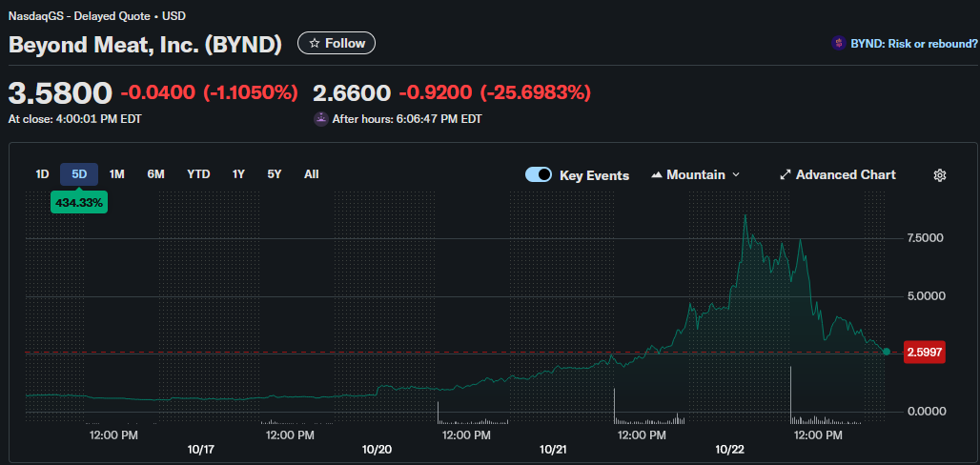
Task: Click the 10/20 date label
Action: tap(377, 450)
